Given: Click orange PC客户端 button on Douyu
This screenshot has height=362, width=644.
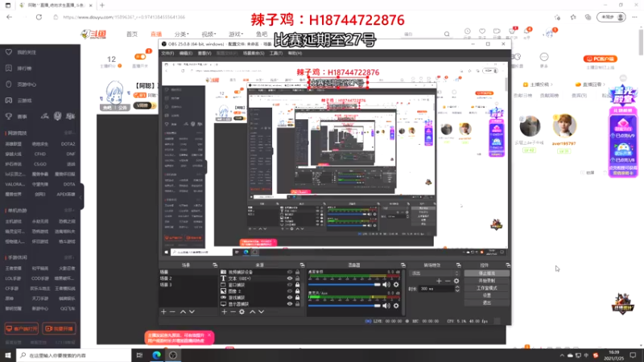Looking at the screenshot, I should [x=601, y=59].
